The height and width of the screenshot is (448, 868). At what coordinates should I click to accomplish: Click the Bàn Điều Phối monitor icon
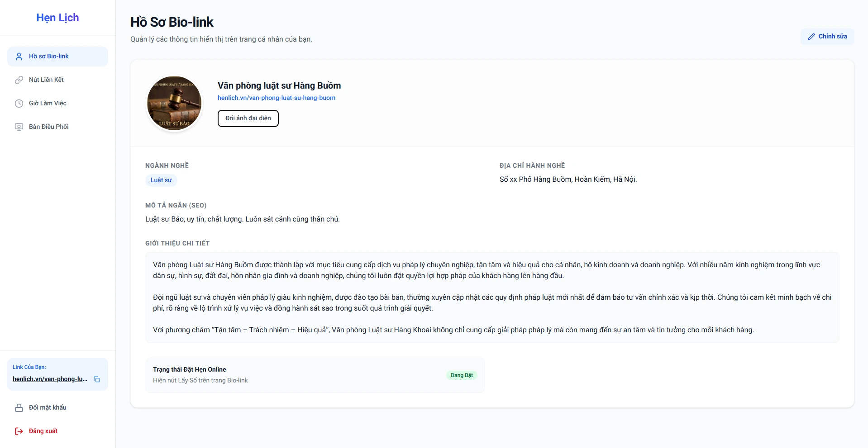point(19,127)
